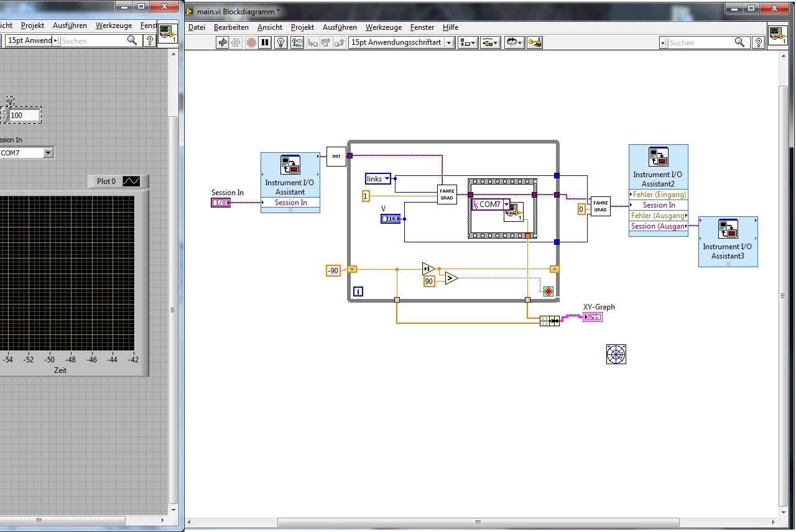Open the Hilfe menu
The width and height of the screenshot is (796, 532).
coord(450,27)
